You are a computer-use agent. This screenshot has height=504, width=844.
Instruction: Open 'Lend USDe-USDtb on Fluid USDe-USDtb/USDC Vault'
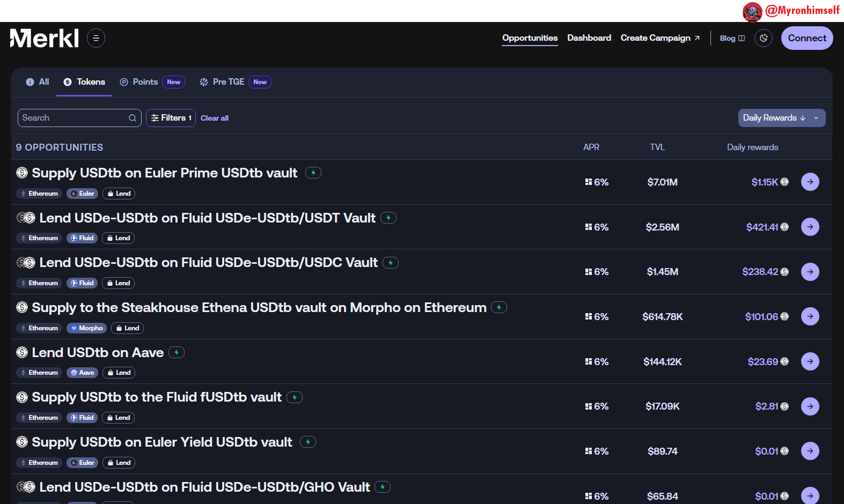point(208,263)
